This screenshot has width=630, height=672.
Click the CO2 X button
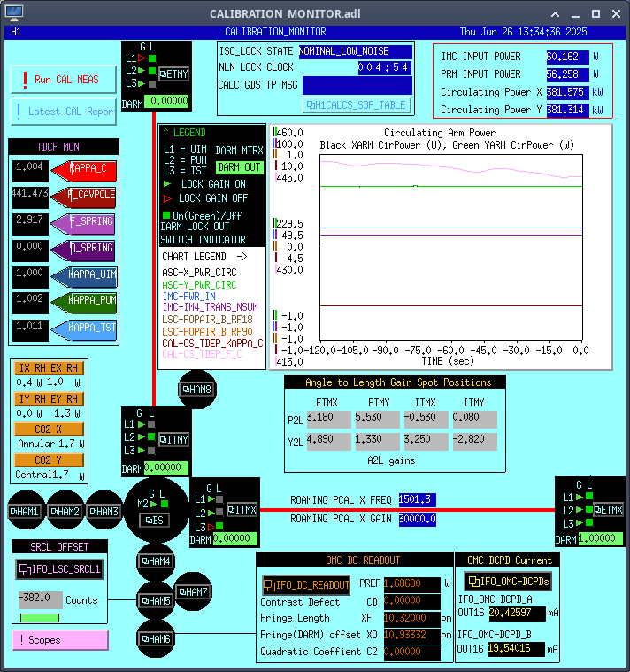click(x=49, y=429)
